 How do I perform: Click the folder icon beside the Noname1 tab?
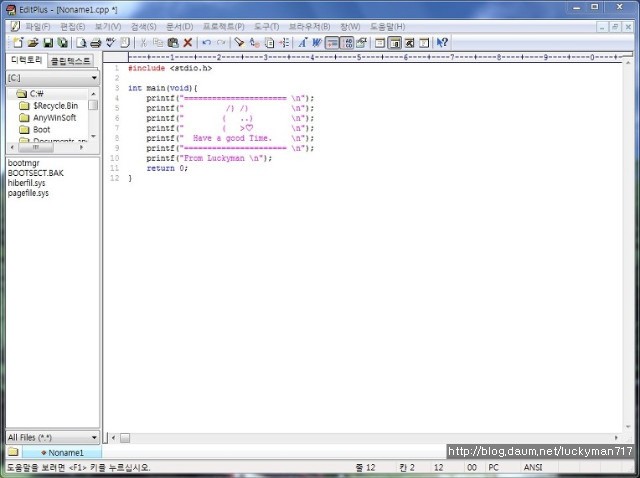[x=13, y=452]
